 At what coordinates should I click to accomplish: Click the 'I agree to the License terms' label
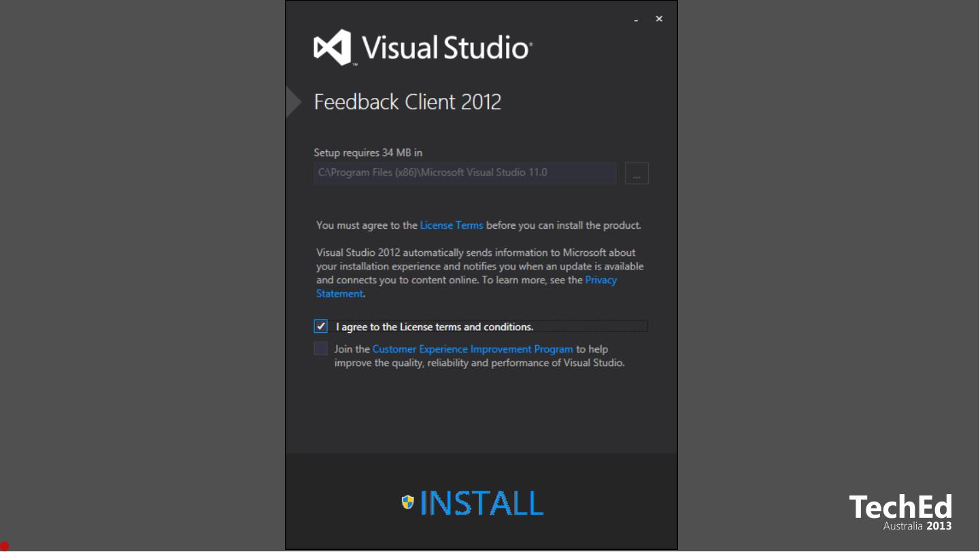click(x=435, y=327)
